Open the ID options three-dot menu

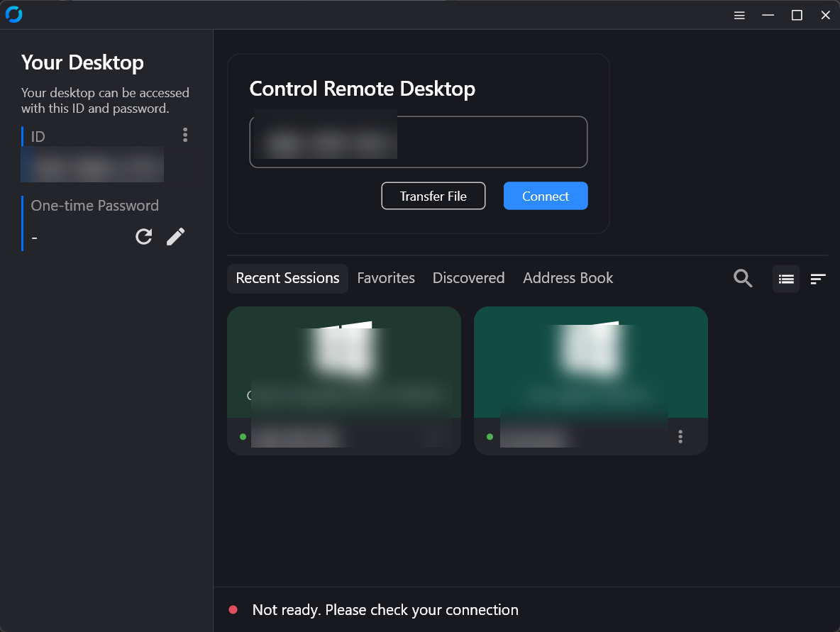click(184, 135)
